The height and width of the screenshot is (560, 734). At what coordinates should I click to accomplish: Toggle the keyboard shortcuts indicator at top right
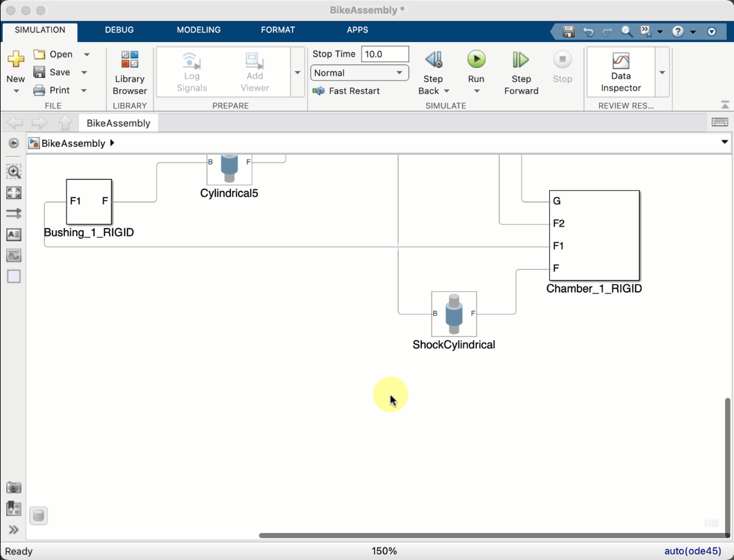pyautogui.click(x=719, y=122)
